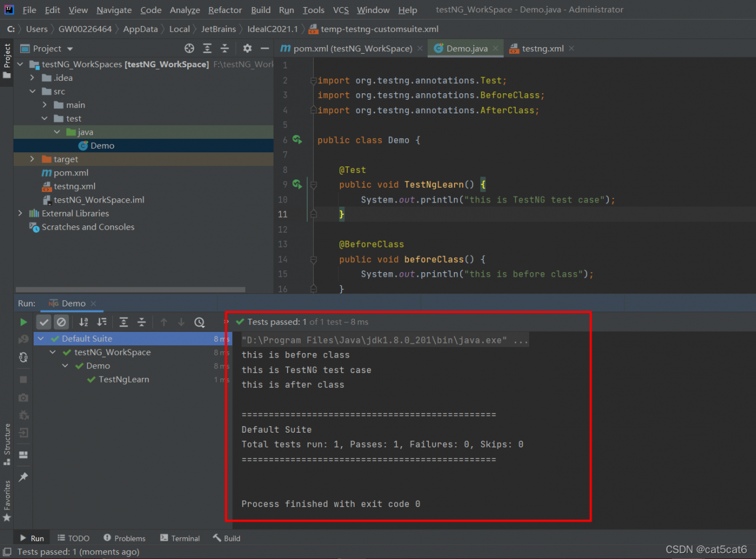The image size is (756, 559).
Task: Open Test History clock icon
Action: pyautogui.click(x=200, y=322)
